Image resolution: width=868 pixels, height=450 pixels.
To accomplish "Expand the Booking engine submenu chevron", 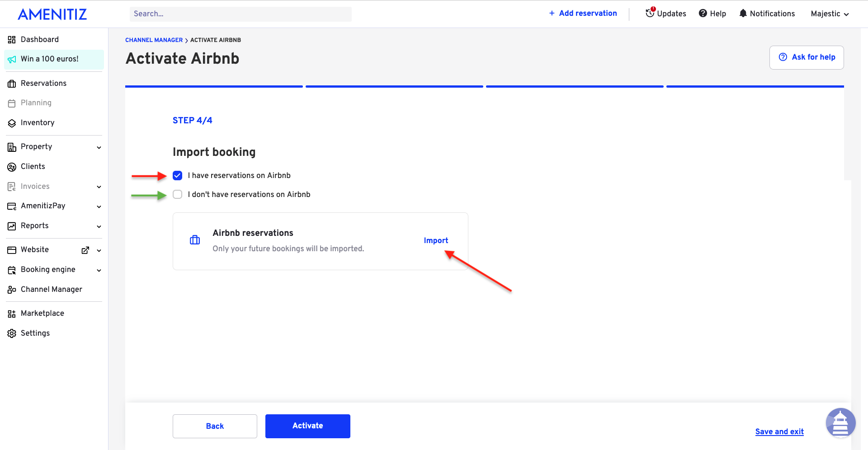I will [x=99, y=270].
